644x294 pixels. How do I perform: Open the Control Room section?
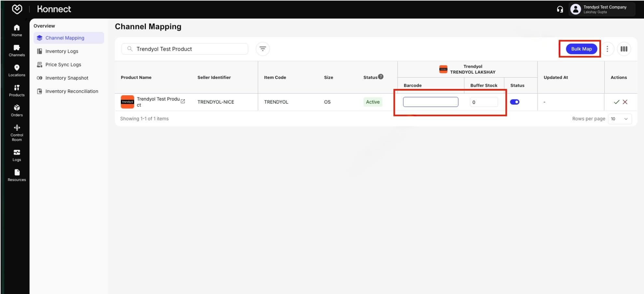(x=17, y=133)
